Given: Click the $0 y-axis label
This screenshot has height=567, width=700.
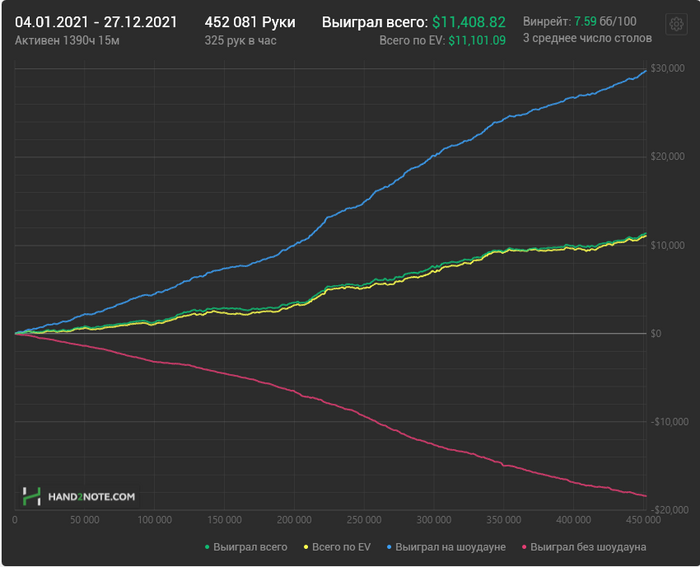Looking at the screenshot, I should pos(656,334).
